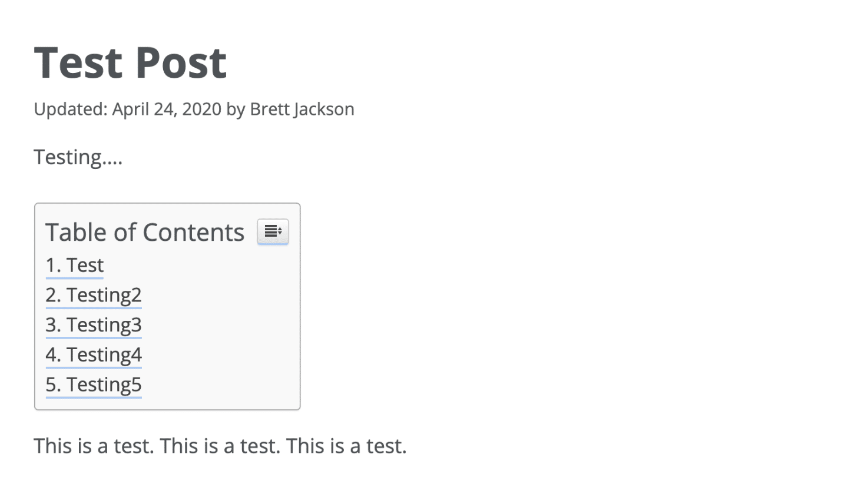Click the first 'This is a test.' sentence
Viewport: 868px width, 484px height.
[94, 446]
